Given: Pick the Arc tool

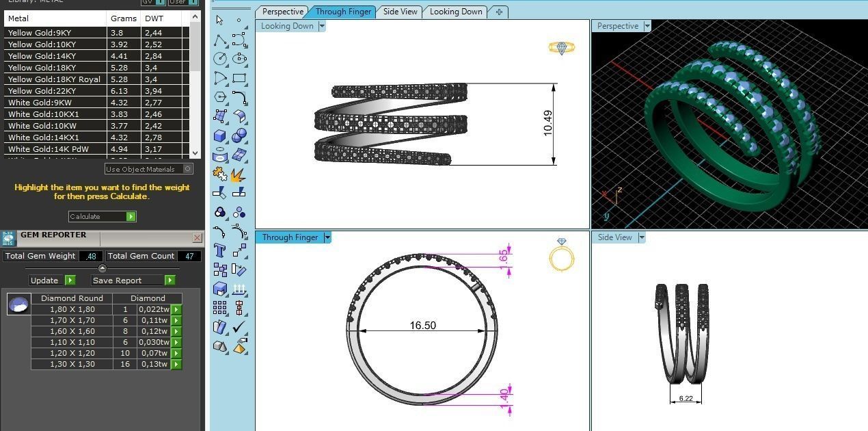Looking at the screenshot, I should (220, 78).
